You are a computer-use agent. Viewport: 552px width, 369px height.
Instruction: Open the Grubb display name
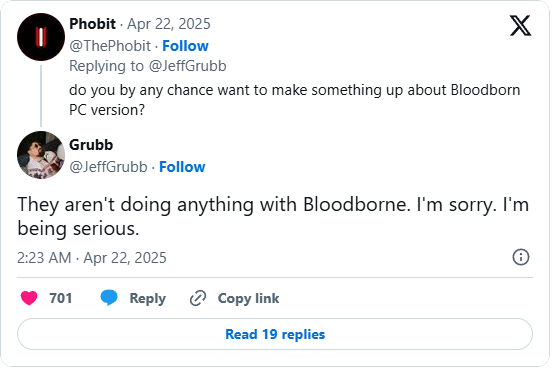[91, 145]
